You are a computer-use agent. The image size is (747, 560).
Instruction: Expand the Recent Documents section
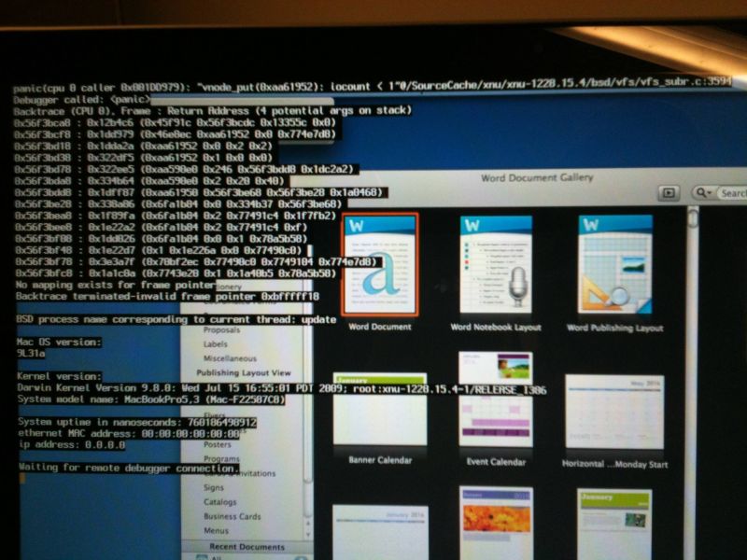point(246,547)
